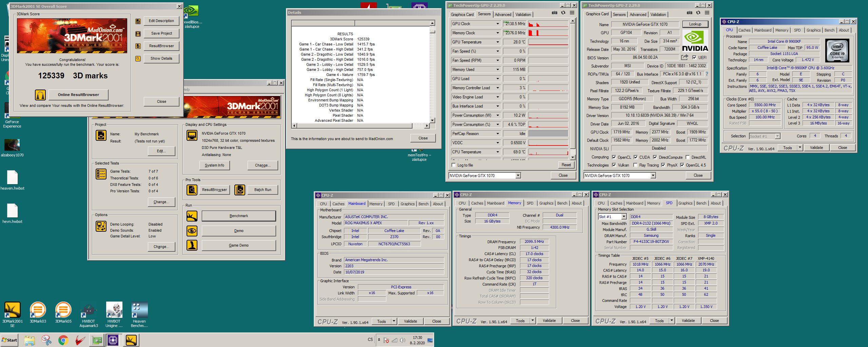
Task: Take screenshot with camera icon in GPU-Z Sensors window
Action: 554,13
